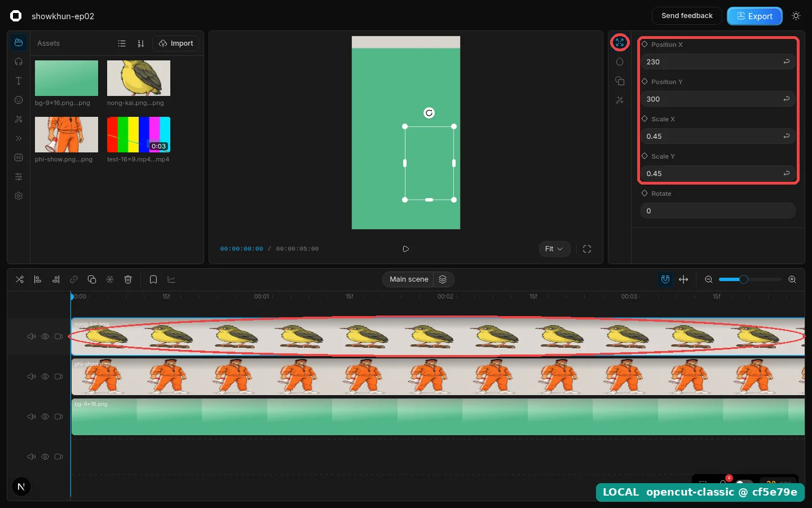Open the Settings gear tab in the sidebar
The image size is (812, 508).
coord(19,196)
